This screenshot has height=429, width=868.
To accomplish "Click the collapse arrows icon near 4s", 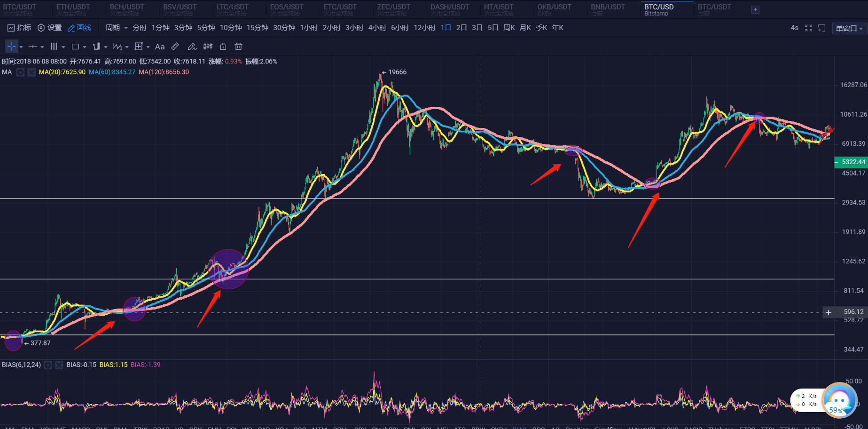I will pyautogui.click(x=808, y=28).
